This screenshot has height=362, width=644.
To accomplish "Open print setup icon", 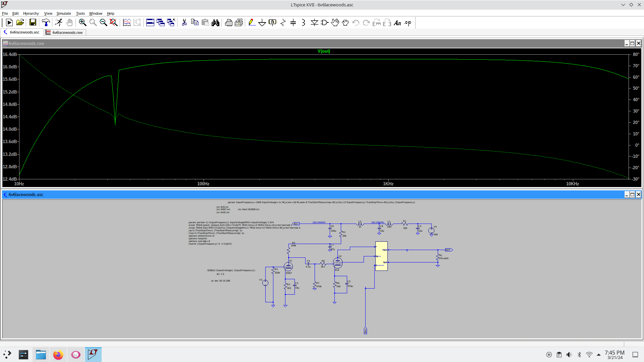I will 239,22.
